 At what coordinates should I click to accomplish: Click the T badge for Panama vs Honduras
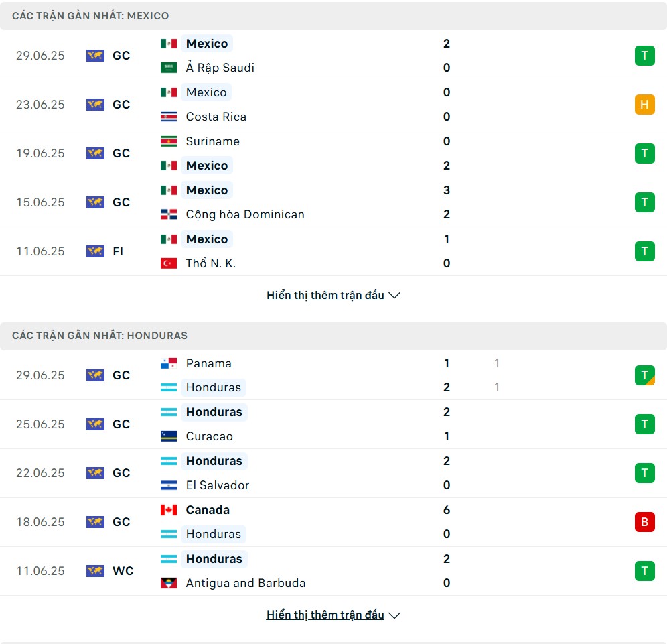point(644,375)
